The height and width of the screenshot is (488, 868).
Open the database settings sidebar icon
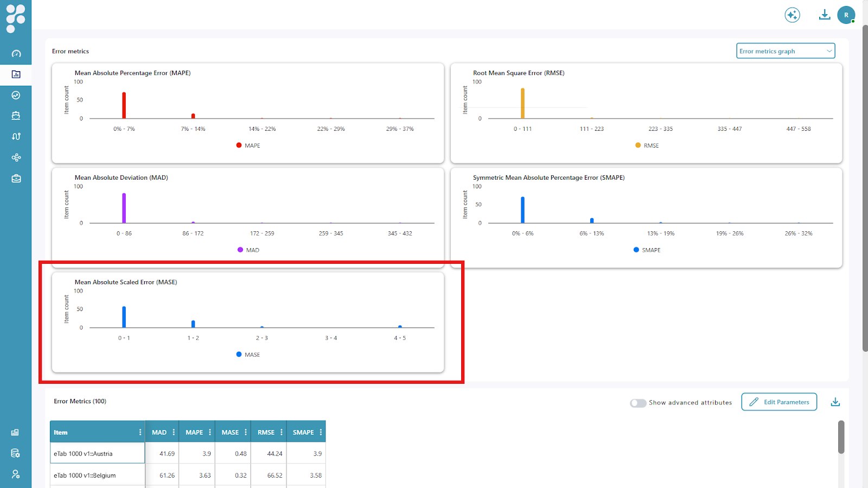(15, 453)
